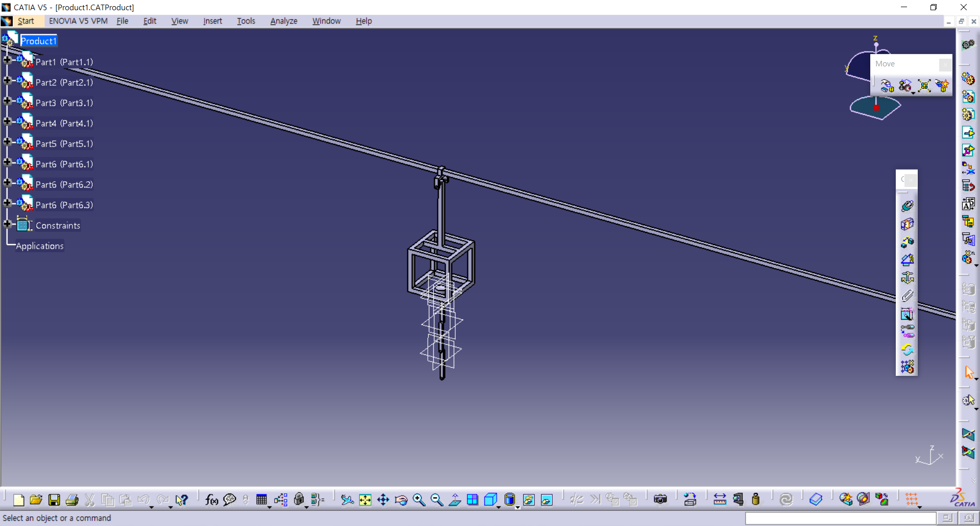Expand the Part2 (Part2.1) tree node

(x=7, y=80)
